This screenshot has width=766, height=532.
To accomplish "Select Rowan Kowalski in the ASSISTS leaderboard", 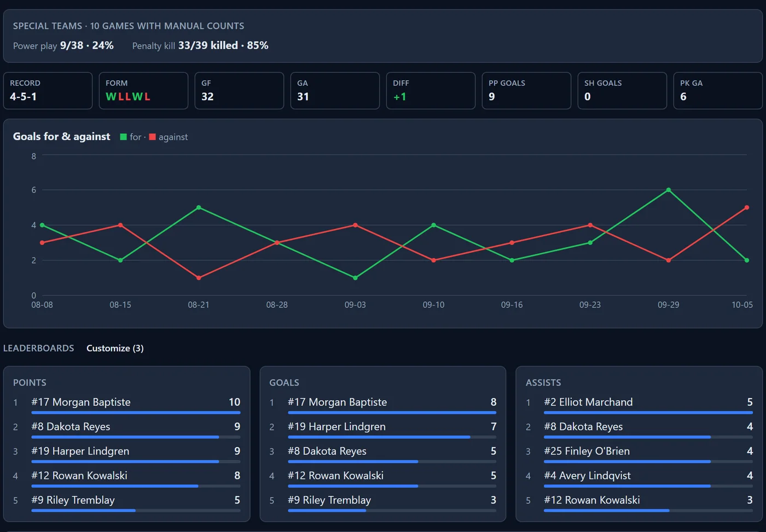I will click(639, 503).
